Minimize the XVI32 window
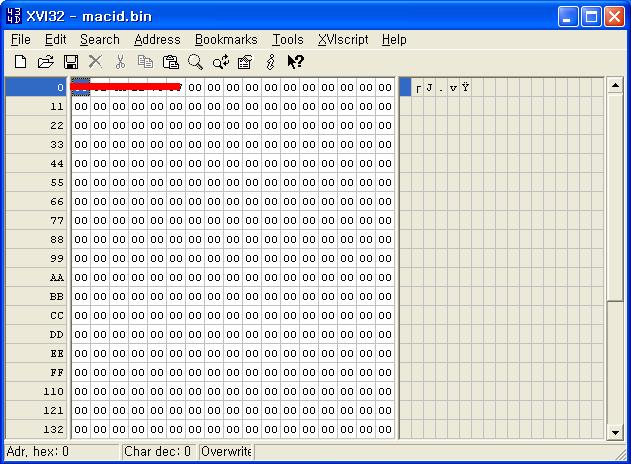631x464 pixels. click(568, 16)
